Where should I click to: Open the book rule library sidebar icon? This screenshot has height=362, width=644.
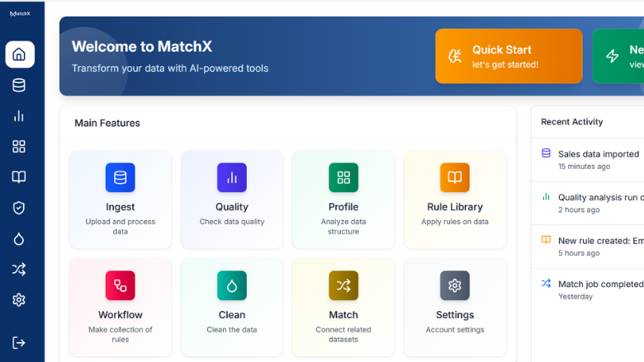19,177
